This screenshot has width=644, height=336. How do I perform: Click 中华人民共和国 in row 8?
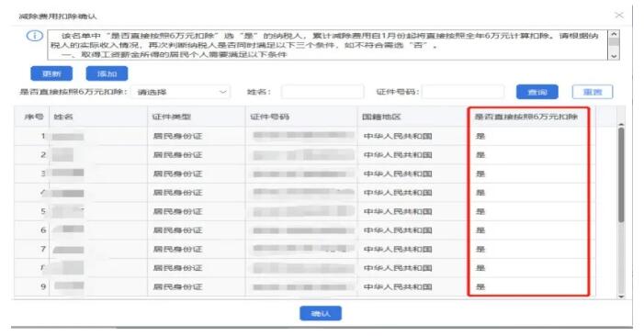pos(398,268)
